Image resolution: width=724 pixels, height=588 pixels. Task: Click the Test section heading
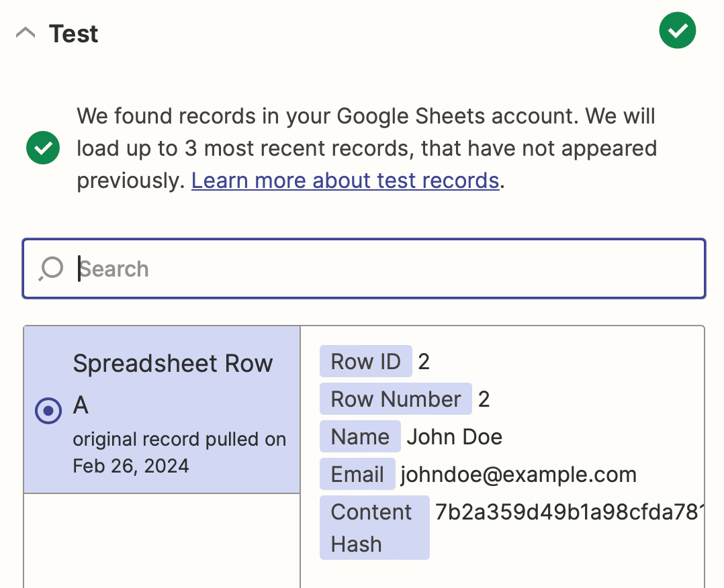[x=74, y=34]
